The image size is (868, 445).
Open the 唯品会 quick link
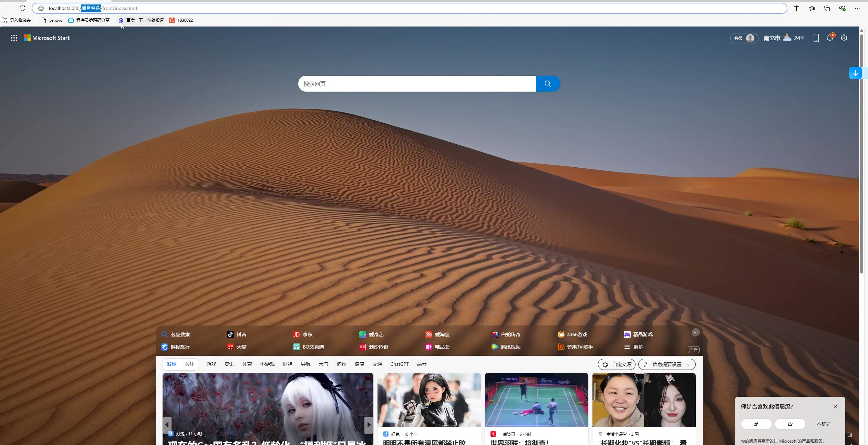(x=437, y=347)
